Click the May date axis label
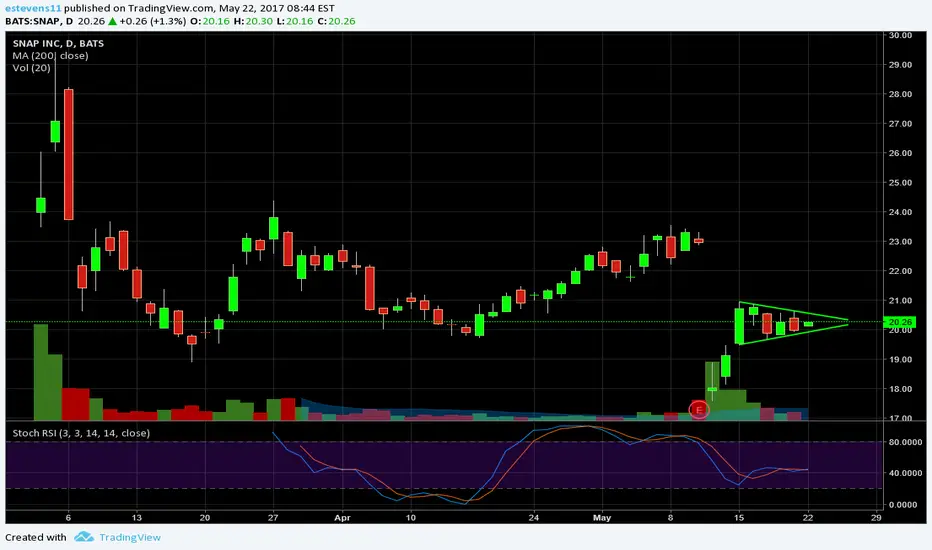The image size is (932, 550). [602, 518]
